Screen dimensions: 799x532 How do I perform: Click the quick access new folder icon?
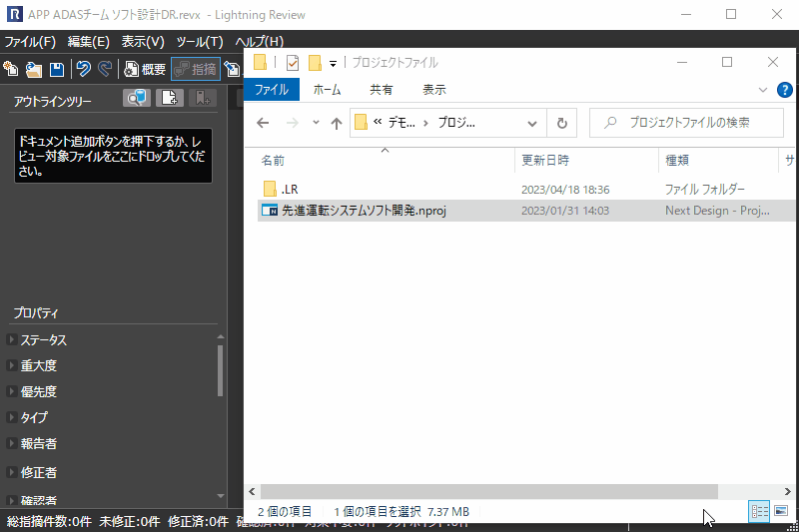315,63
